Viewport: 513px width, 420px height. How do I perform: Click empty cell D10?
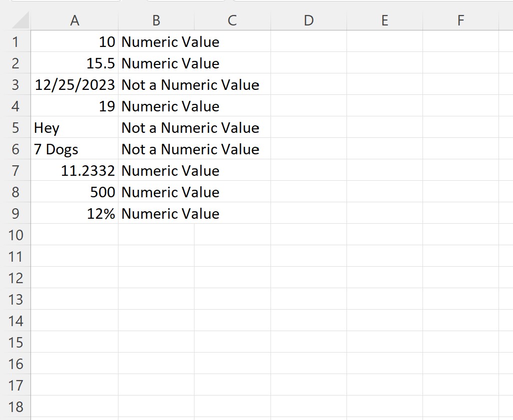coord(309,235)
